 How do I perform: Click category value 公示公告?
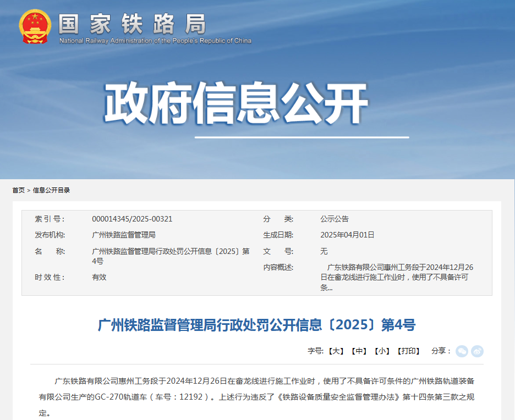point(335,219)
